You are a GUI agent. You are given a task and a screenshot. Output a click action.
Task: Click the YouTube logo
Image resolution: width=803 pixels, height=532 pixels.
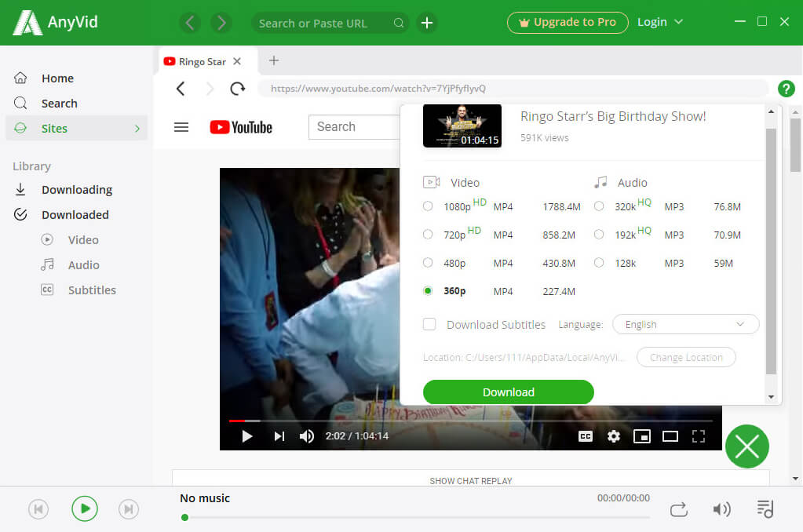pyautogui.click(x=241, y=127)
